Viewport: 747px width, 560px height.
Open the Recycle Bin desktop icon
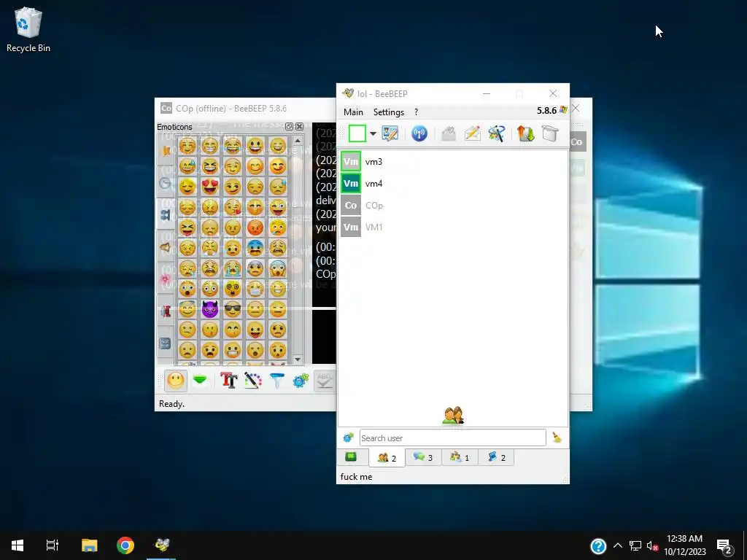point(28,29)
